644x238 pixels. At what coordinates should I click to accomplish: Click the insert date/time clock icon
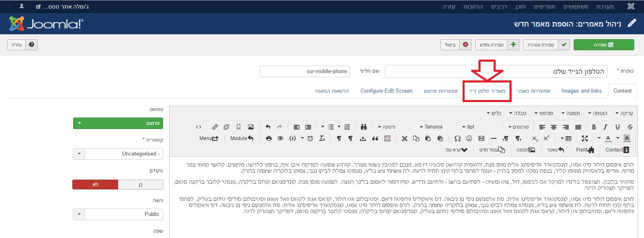point(310,138)
